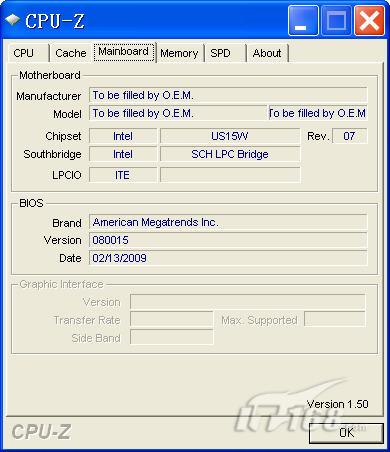Image resolution: width=390 pixels, height=452 pixels.
Task: Click the chipset Rev. 07 field
Action: (350, 136)
